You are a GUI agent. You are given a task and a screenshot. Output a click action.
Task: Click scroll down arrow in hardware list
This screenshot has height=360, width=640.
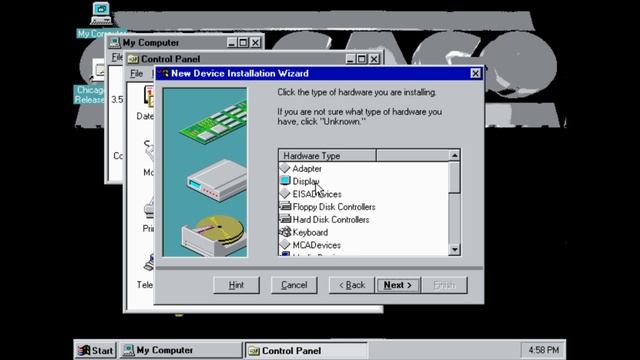coord(454,249)
